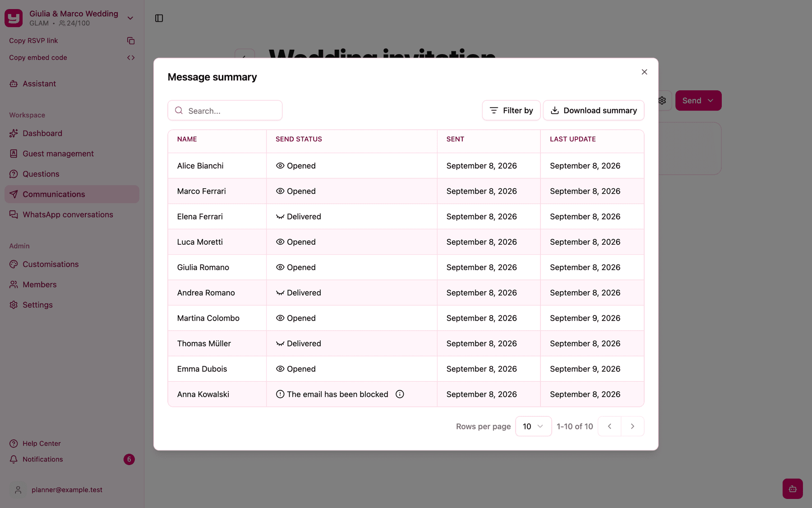This screenshot has height=508, width=812.
Task: Click the Notifications bell icon
Action: click(14, 459)
